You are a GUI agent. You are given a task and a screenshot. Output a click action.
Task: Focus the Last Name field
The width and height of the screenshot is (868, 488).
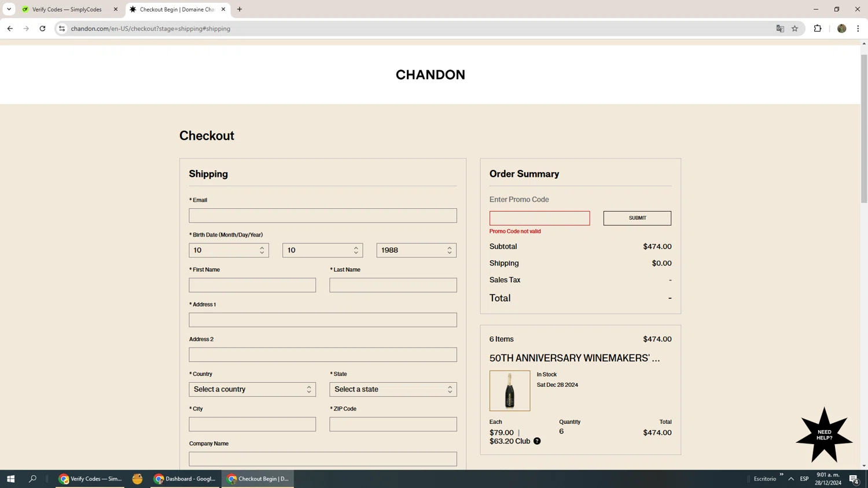point(393,285)
